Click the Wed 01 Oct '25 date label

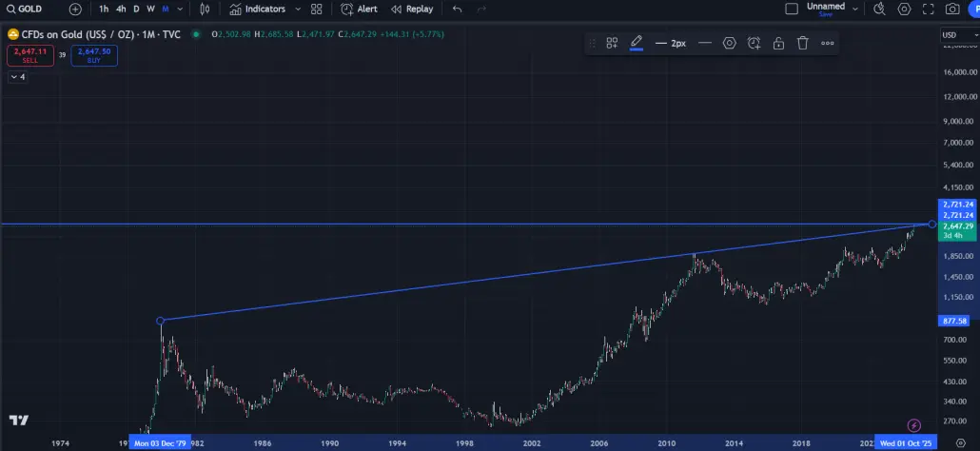pos(906,443)
